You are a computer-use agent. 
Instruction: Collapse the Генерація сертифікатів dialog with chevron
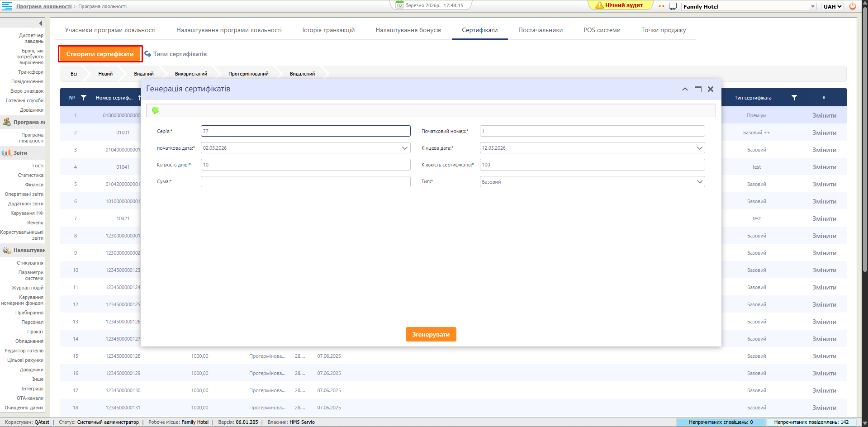pyautogui.click(x=685, y=89)
